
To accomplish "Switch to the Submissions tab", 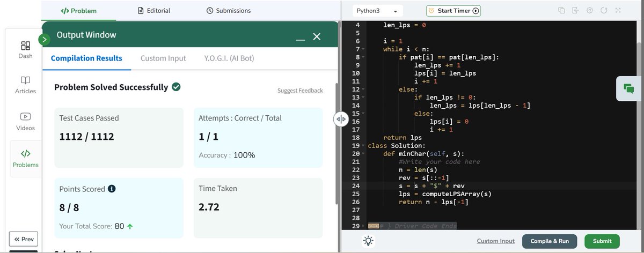I will [x=229, y=10].
